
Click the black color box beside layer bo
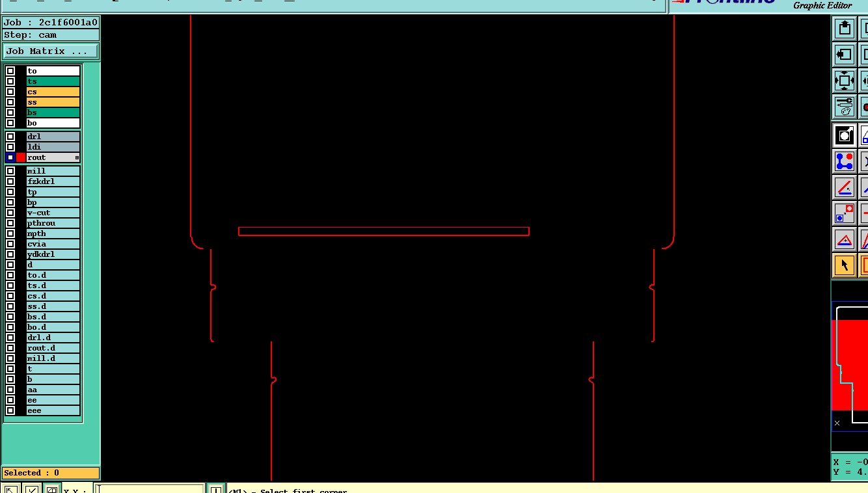[21, 123]
